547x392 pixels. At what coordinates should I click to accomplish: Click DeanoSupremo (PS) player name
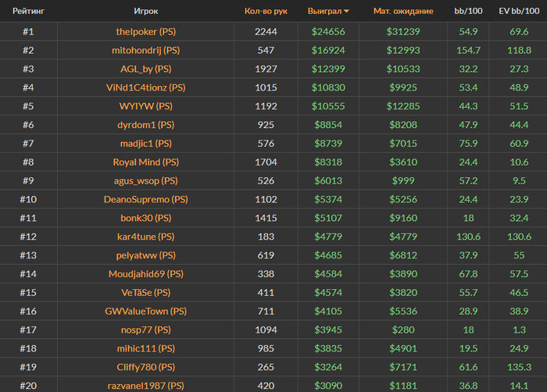click(145, 199)
